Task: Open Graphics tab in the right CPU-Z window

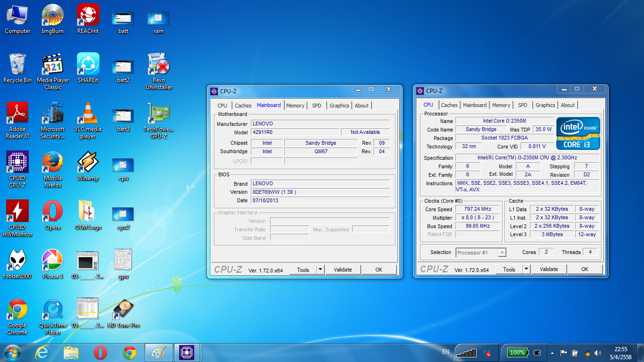Action: coord(545,105)
